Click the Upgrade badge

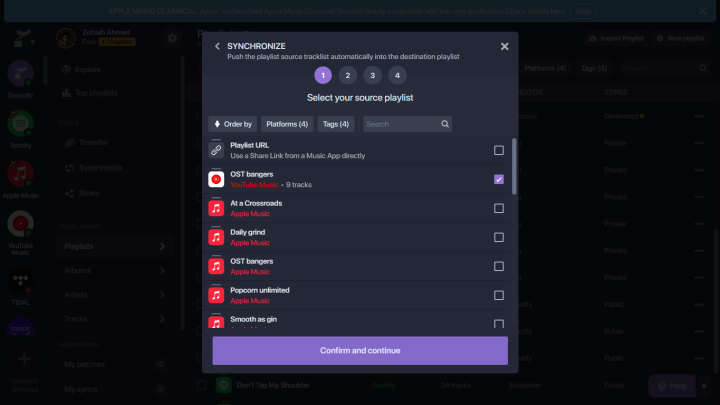tap(117, 42)
